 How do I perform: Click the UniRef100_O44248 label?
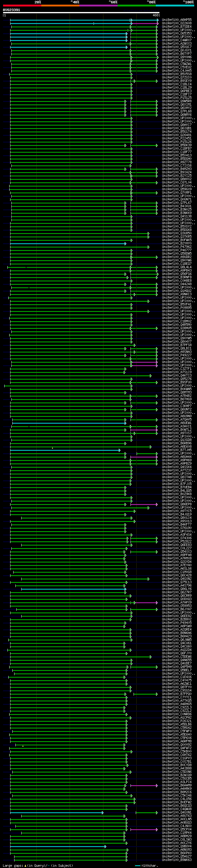(x=177, y=284)
